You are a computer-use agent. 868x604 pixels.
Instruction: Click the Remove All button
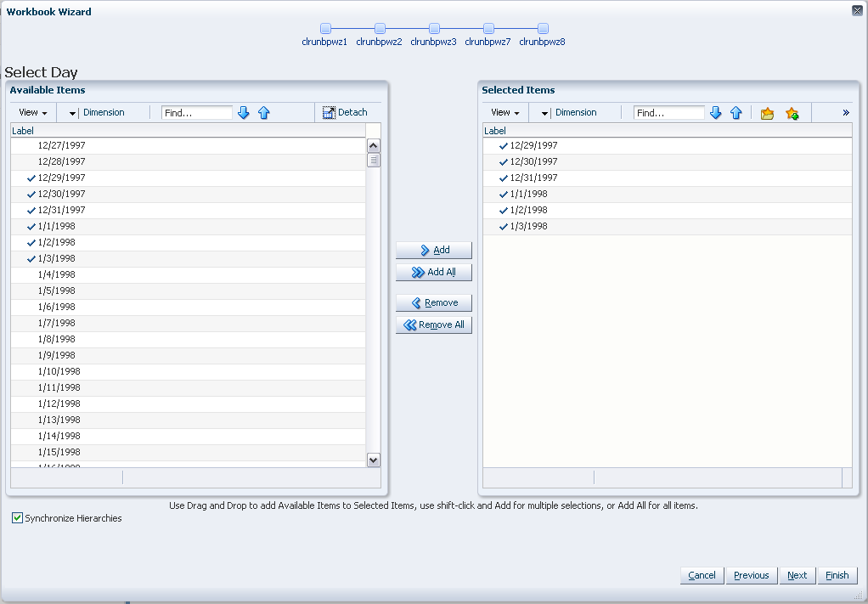434,325
